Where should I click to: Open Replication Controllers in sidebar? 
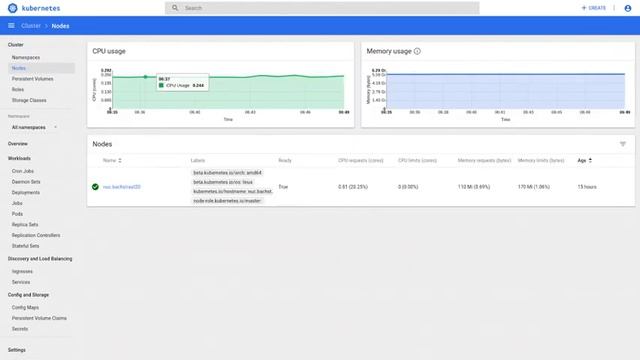tap(36, 235)
